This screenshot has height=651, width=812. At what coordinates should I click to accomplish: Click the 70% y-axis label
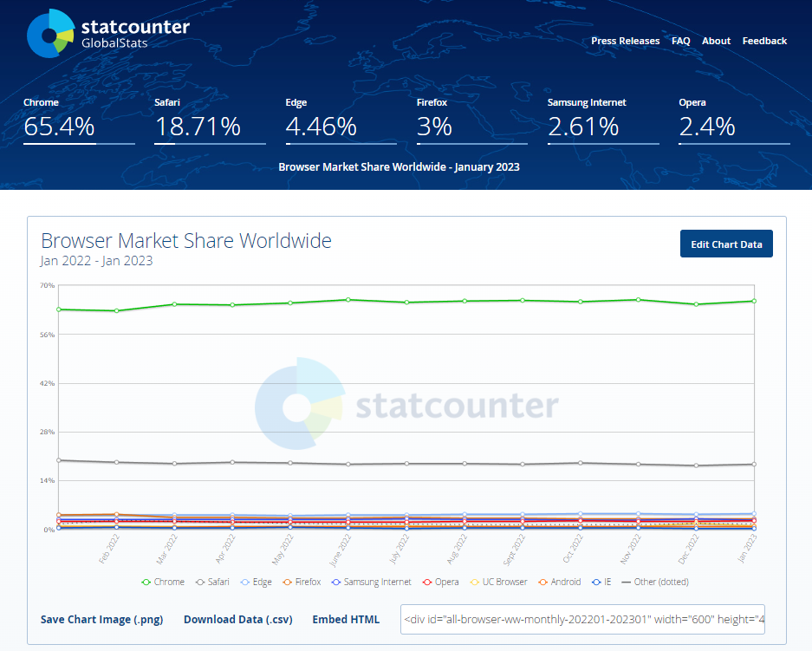click(x=47, y=285)
